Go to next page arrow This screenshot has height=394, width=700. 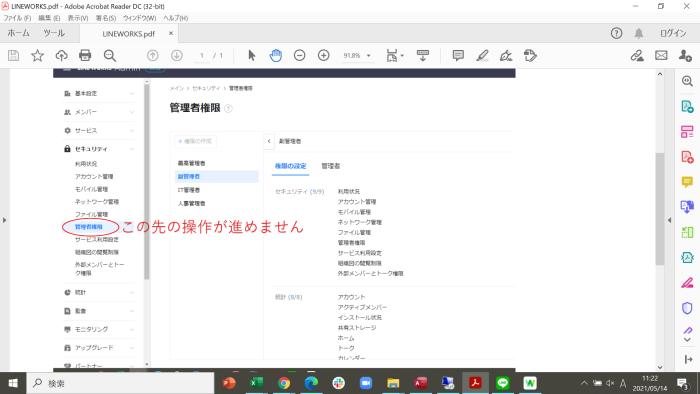(x=177, y=55)
